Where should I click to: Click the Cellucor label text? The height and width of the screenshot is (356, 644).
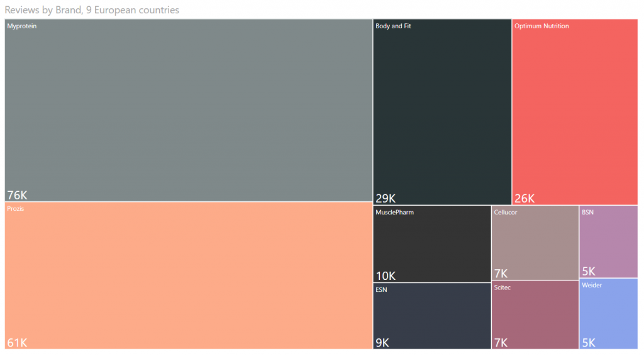(506, 213)
